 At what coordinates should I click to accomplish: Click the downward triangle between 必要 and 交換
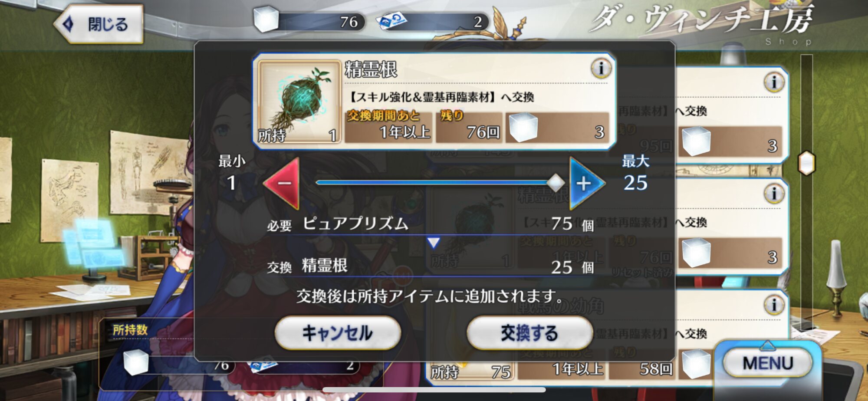click(434, 243)
